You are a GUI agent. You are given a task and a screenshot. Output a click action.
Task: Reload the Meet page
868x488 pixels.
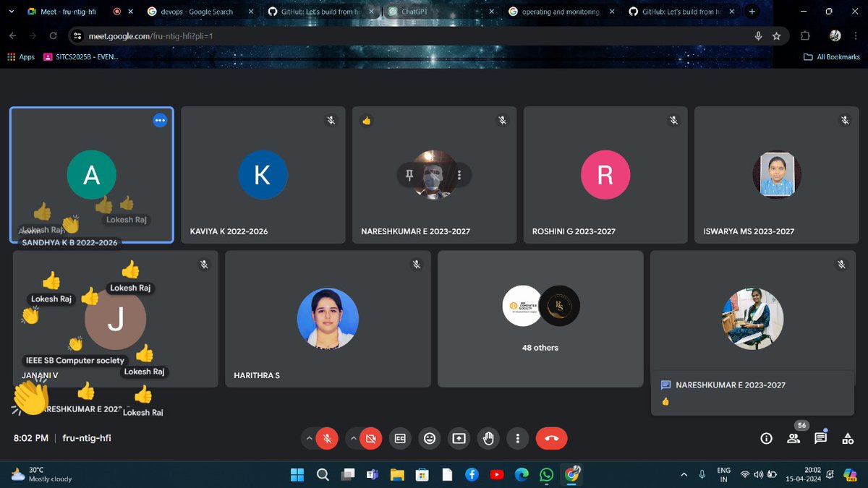coord(53,35)
